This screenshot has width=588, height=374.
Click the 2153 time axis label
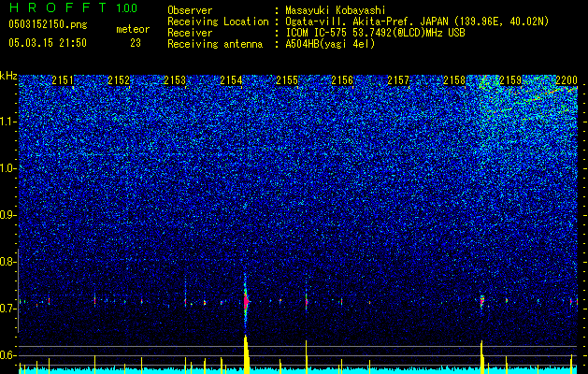point(175,80)
